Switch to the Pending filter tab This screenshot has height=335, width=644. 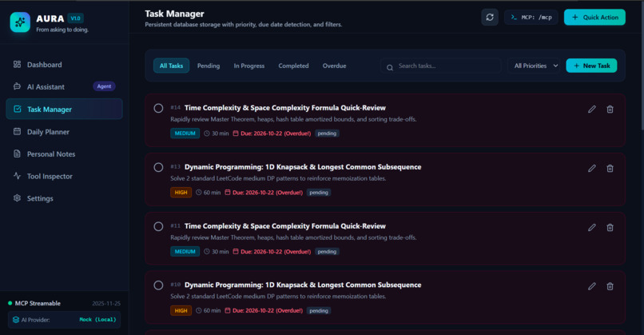tap(209, 66)
